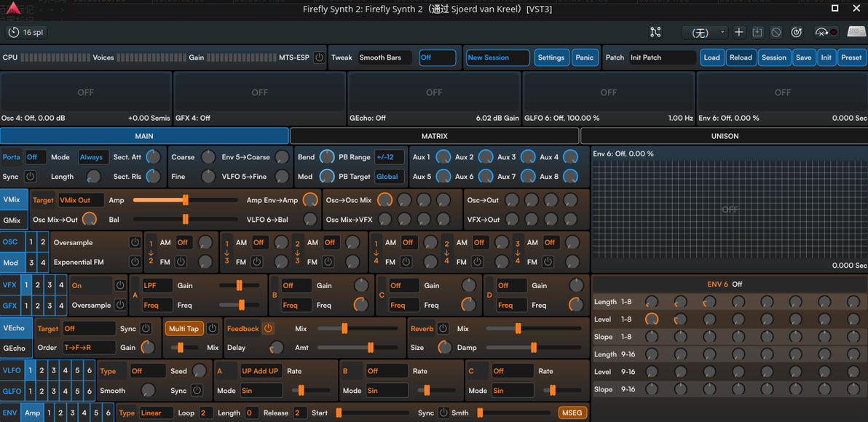Viewport: 868px width, 422px height.
Task: Toggle the Reverb power switch
Action: tap(443, 329)
